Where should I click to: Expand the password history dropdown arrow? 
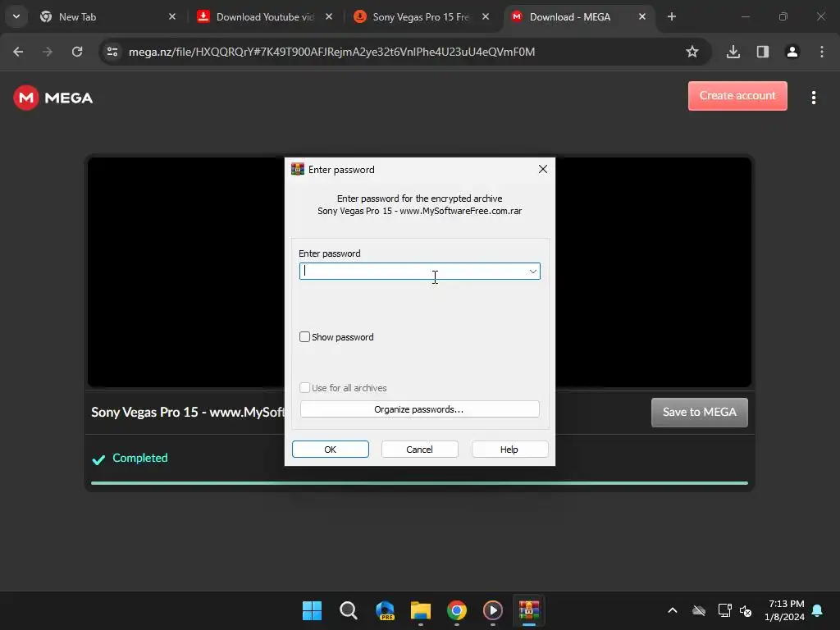coord(532,271)
